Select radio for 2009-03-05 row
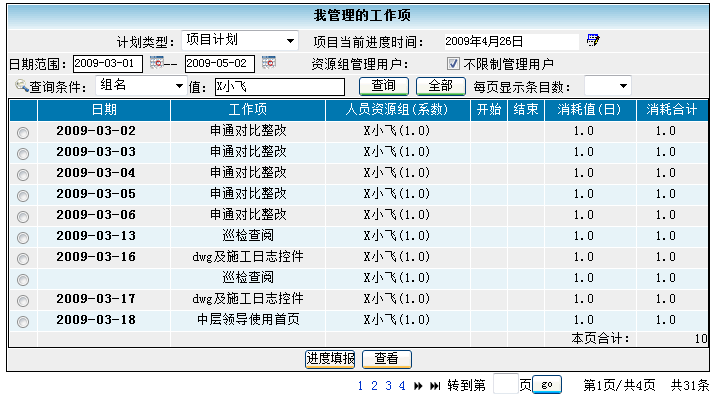The width and height of the screenshot is (713, 398). pos(23,196)
